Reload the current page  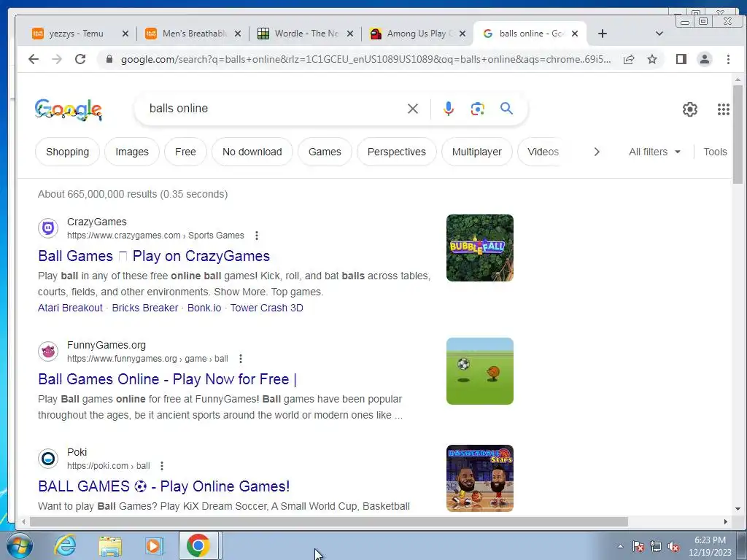pos(80,59)
